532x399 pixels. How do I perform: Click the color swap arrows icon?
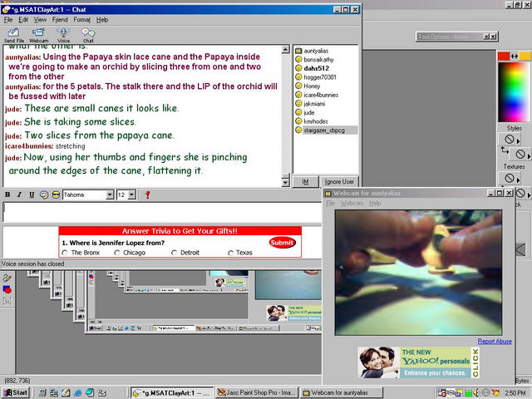[515, 56]
